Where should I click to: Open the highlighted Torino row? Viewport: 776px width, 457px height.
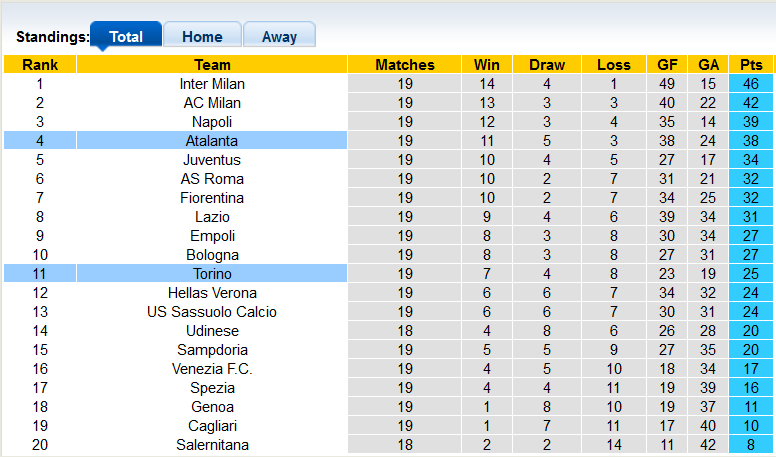212,274
